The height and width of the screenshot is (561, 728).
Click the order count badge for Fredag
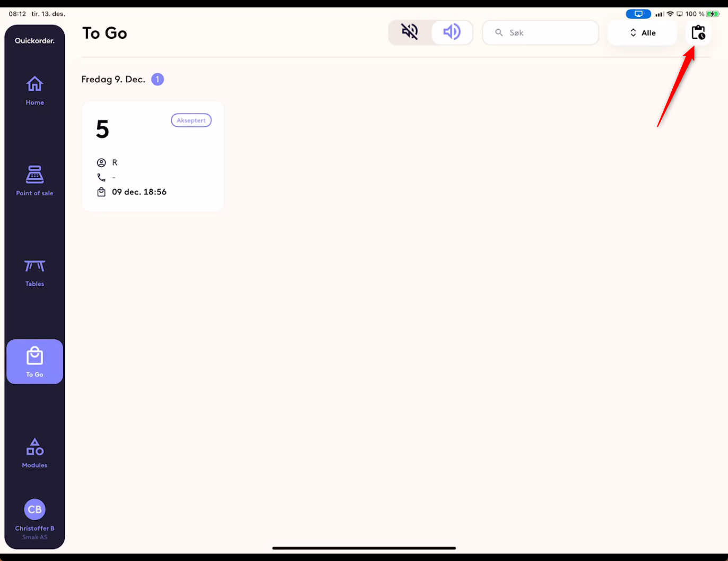point(158,80)
